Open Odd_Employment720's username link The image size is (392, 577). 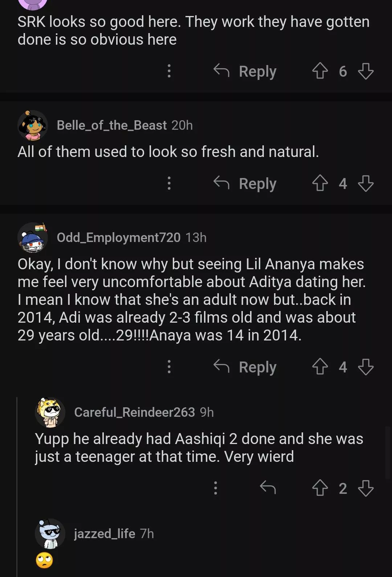118,238
